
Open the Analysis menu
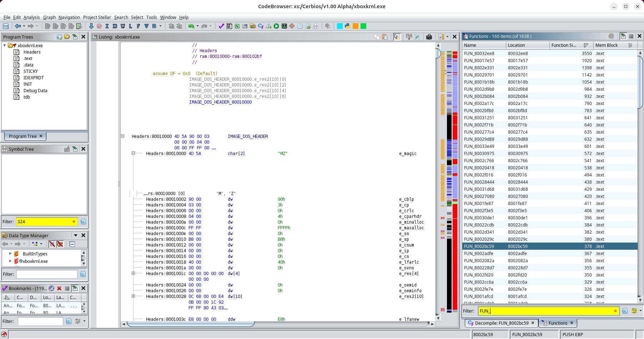pos(31,17)
